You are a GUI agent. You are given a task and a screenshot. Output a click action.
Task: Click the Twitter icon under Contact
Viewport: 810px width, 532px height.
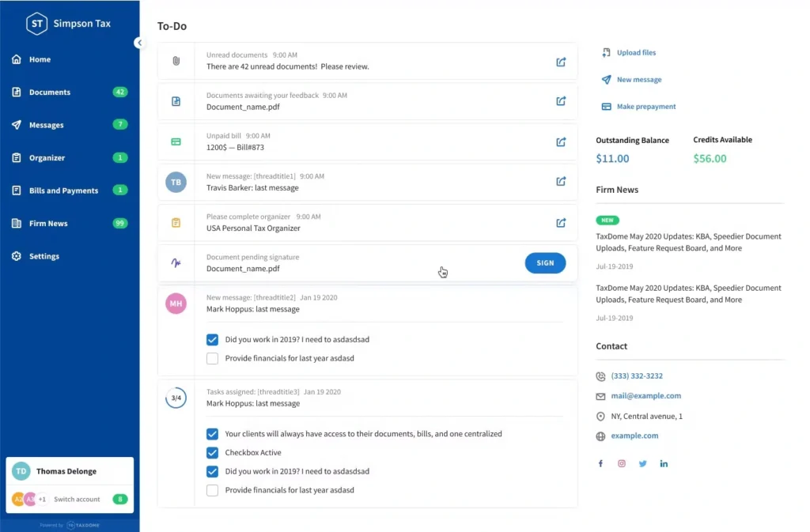(642, 463)
